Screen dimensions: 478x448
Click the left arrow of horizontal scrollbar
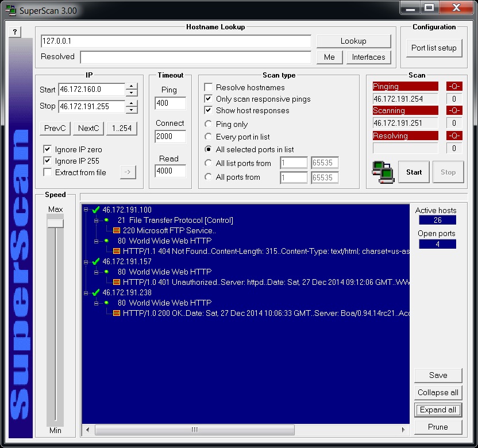(88, 430)
